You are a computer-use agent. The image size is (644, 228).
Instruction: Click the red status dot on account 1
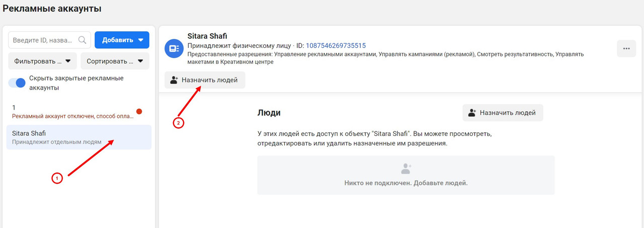[x=139, y=111]
